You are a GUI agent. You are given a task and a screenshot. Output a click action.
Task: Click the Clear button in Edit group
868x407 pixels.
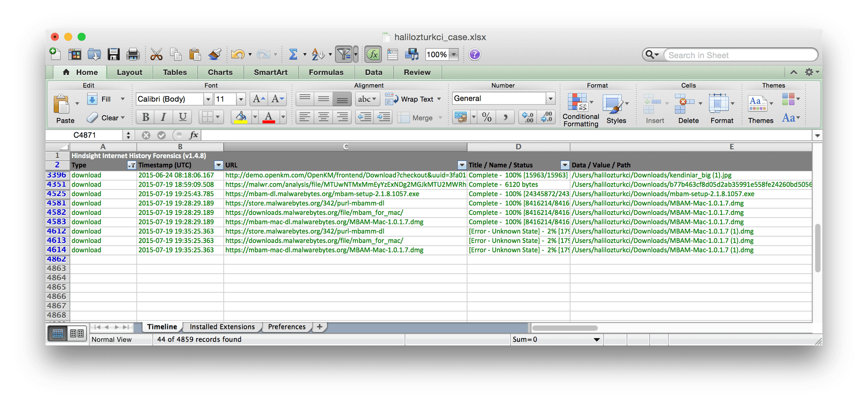click(x=106, y=118)
